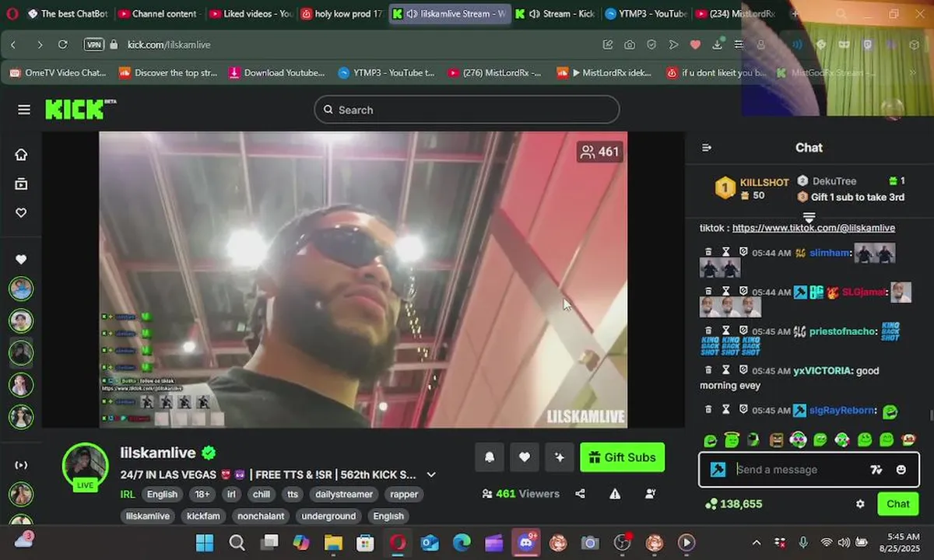Open the TikTok link in chat
934x560 pixels.
(x=813, y=228)
